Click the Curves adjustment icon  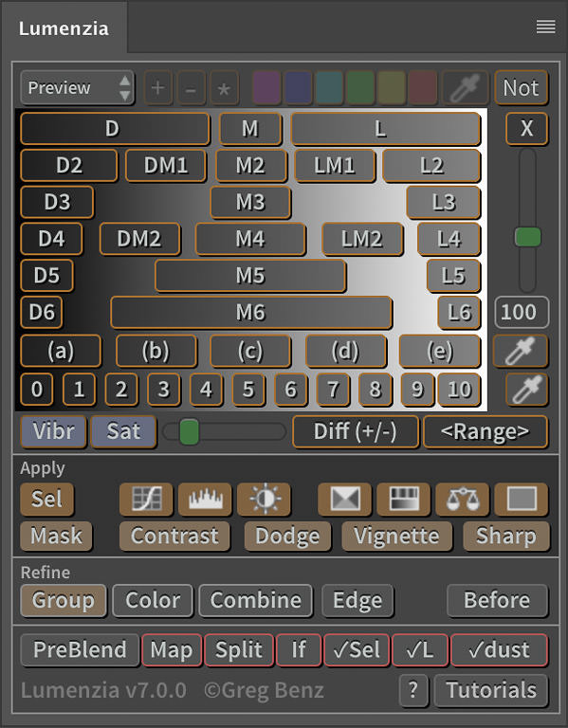[x=146, y=500]
